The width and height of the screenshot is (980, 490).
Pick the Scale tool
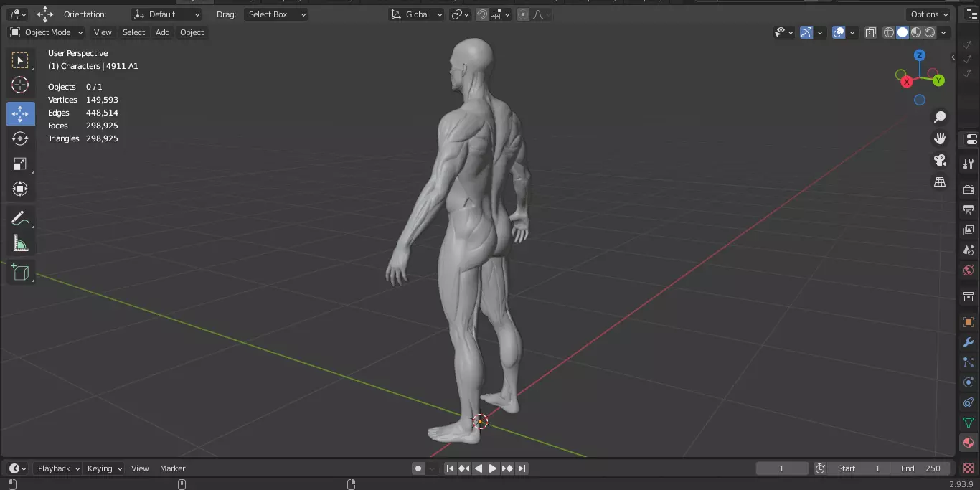pos(20,164)
